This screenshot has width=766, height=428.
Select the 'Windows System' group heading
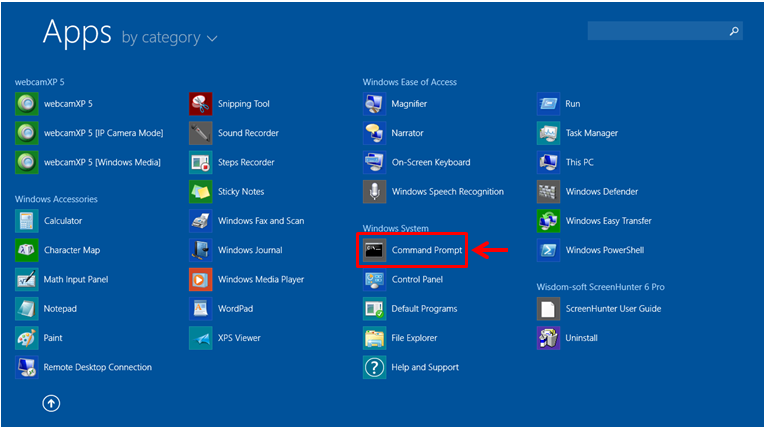[396, 228]
